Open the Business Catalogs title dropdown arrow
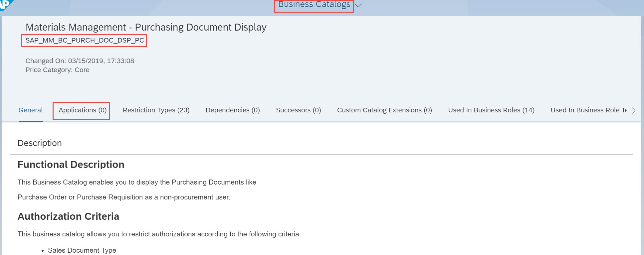This screenshot has width=644, height=255. pyautogui.click(x=358, y=5)
